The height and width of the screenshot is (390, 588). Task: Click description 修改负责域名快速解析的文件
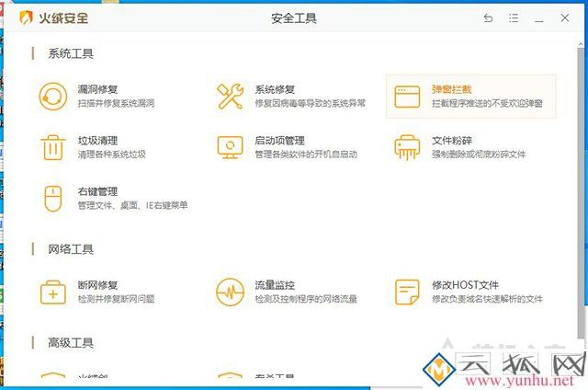tap(487, 299)
